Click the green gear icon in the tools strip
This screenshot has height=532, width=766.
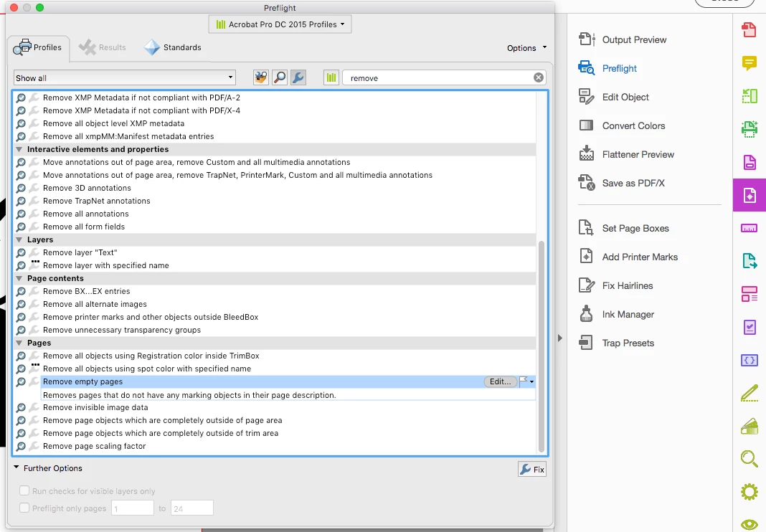point(750,491)
